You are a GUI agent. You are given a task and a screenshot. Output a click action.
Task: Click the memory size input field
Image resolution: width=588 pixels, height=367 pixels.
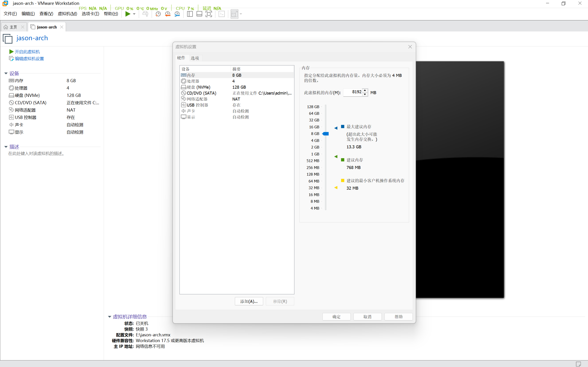353,92
